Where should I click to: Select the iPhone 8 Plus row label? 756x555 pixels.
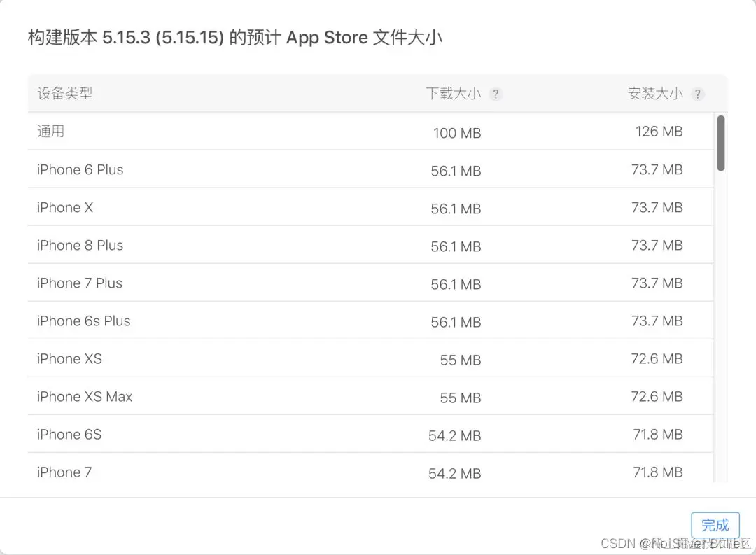pyautogui.click(x=80, y=246)
